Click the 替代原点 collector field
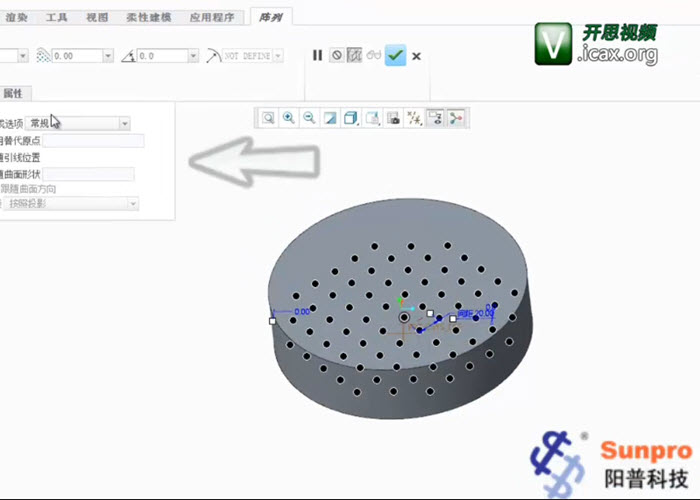 click(x=93, y=141)
